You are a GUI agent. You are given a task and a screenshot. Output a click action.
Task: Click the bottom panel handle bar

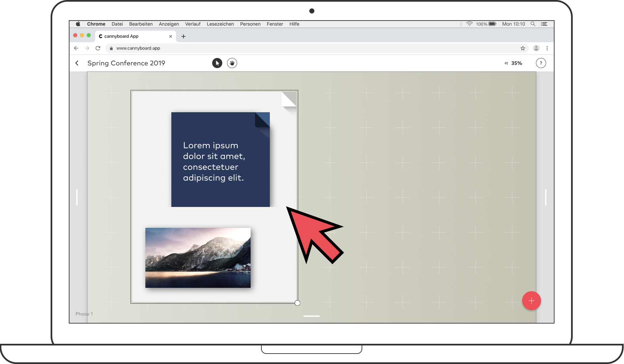coord(312,316)
